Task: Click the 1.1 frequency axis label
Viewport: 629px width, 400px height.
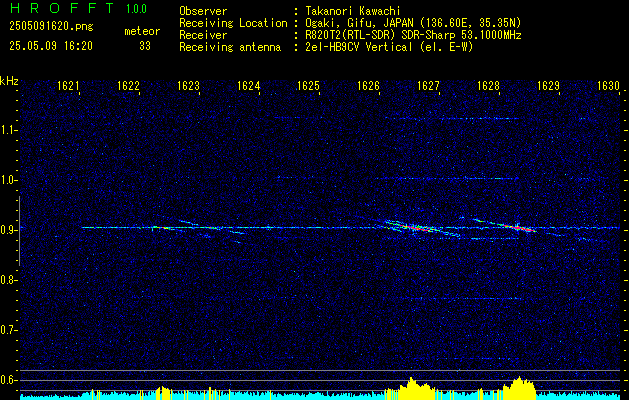Action: coord(8,130)
